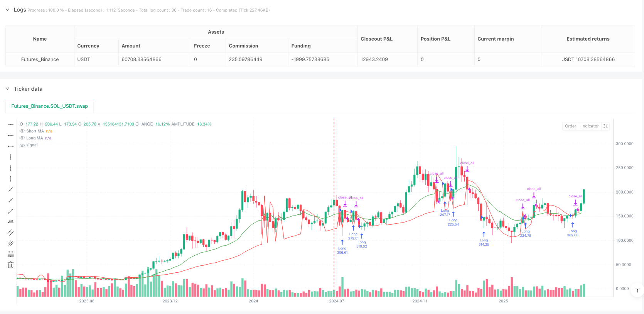This screenshot has width=644, height=314.
Task: Select the vertical segment drawing tool
Action: point(11,179)
